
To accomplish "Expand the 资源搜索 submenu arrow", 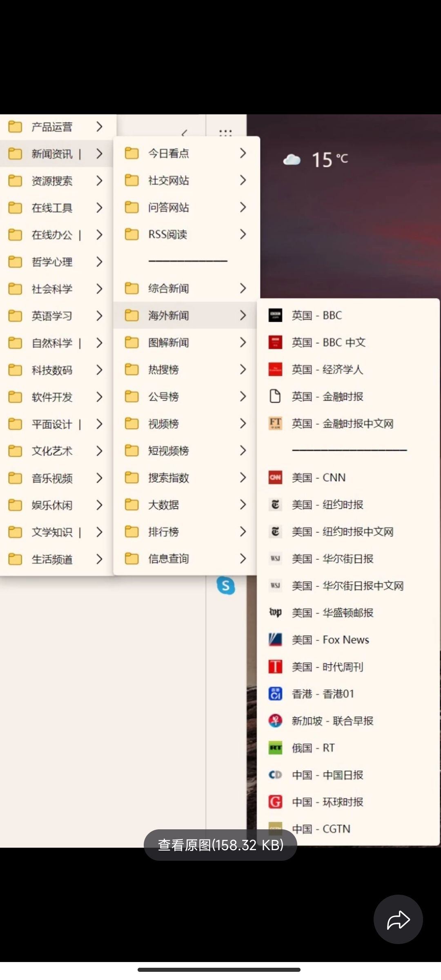I will (99, 180).
